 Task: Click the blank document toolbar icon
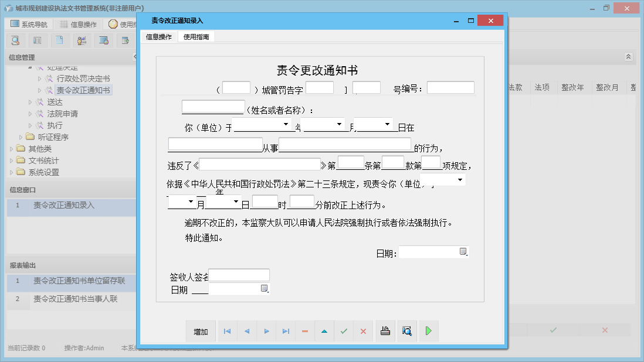(59, 40)
